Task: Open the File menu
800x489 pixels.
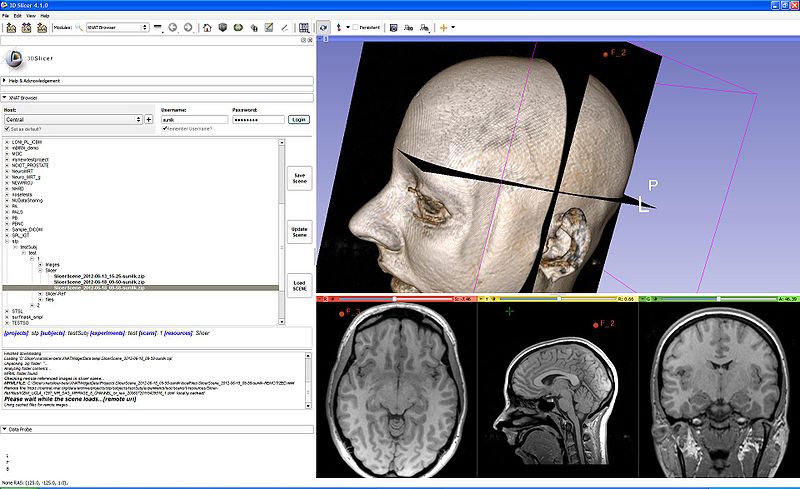Action: tap(7, 16)
